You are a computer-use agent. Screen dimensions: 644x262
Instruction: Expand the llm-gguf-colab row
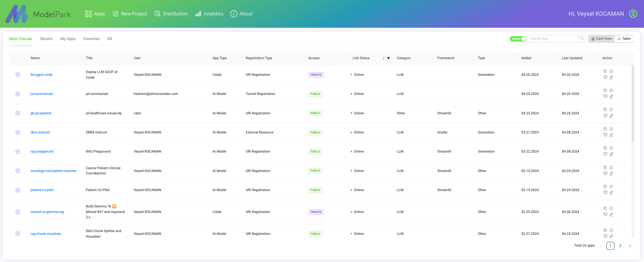18,75
